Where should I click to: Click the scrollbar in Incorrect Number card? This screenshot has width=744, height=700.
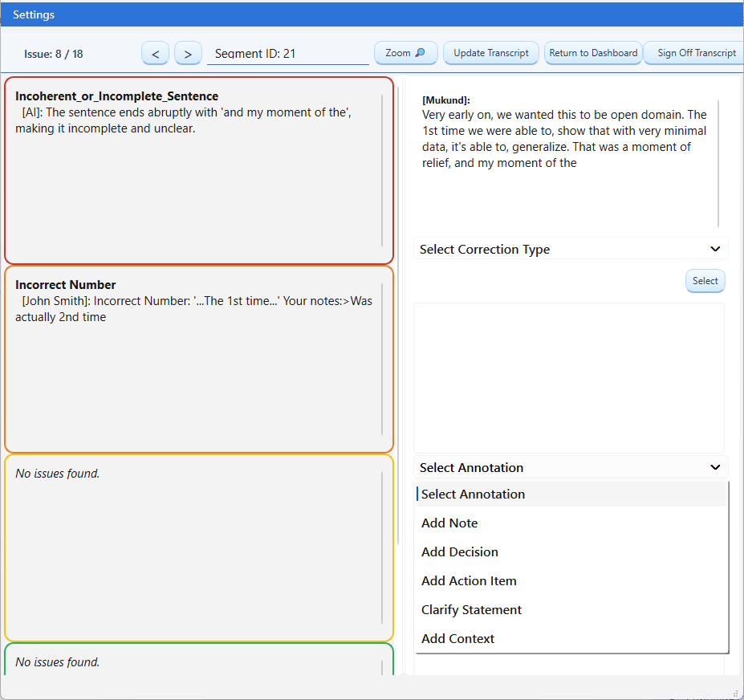point(382,360)
